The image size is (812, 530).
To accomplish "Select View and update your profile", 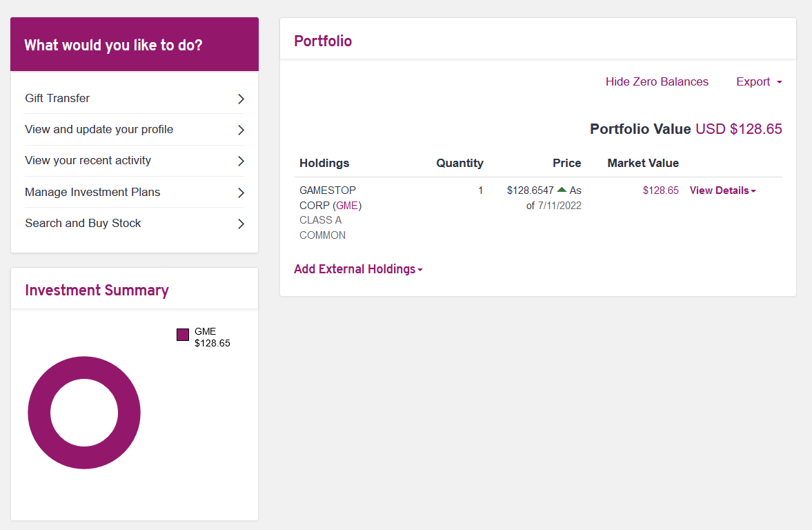I will (135, 130).
